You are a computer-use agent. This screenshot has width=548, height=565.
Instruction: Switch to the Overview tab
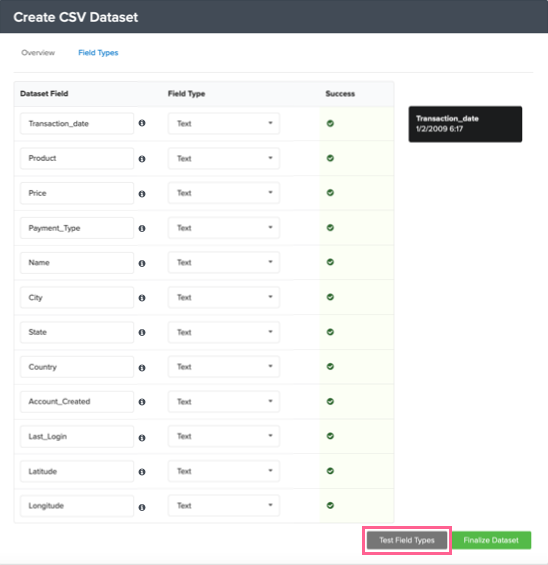point(38,53)
